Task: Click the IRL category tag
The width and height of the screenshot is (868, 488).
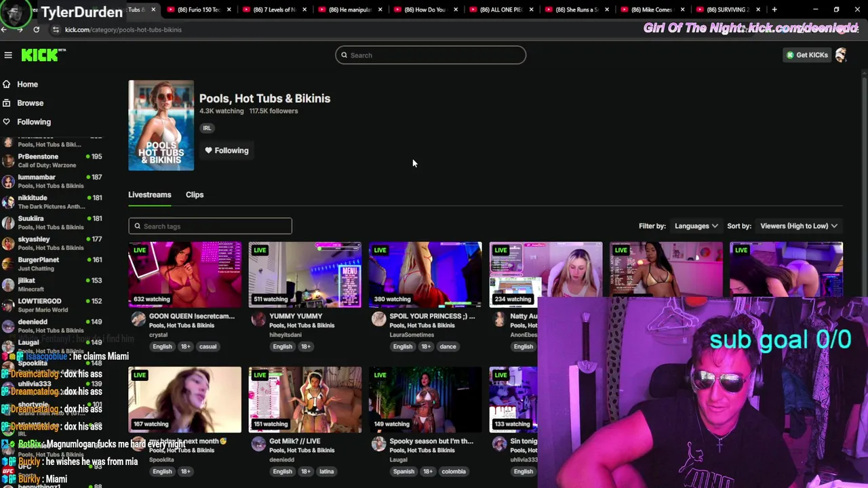Action: click(207, 128)
